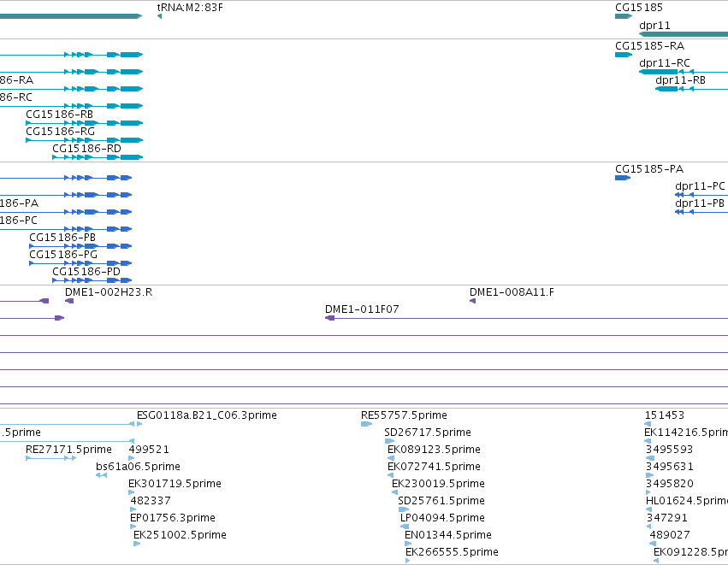Viewport: 728px width, 565px height.
Task: Click the CG15186-PB protein label
Action: click(62, 238)
